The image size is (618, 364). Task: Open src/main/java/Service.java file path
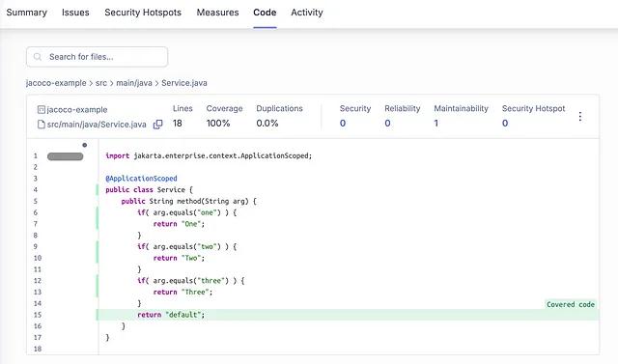pyautogui.click(x=97, y=125)
